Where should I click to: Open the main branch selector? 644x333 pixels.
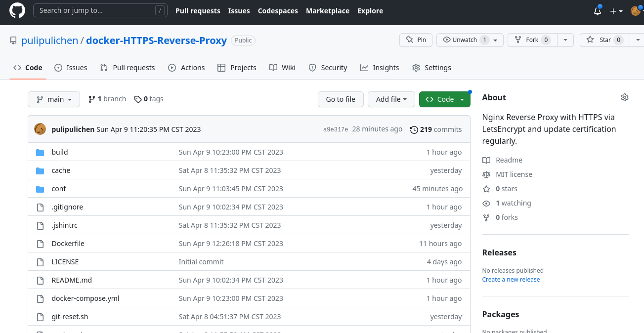click(54, 99)
